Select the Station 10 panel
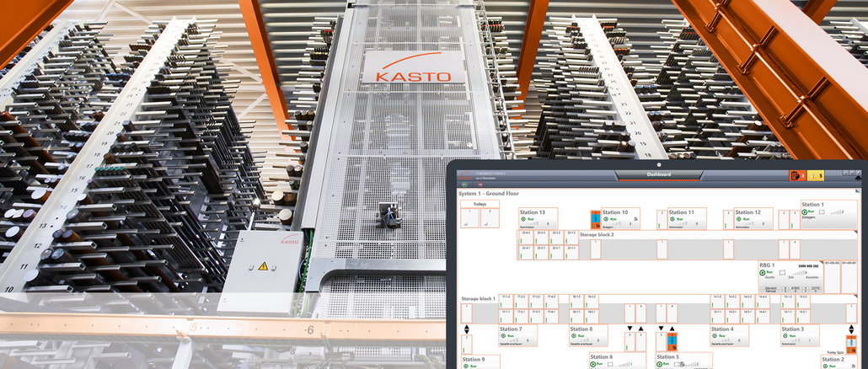This screenshot has height=369, width=868. point(619,218)
